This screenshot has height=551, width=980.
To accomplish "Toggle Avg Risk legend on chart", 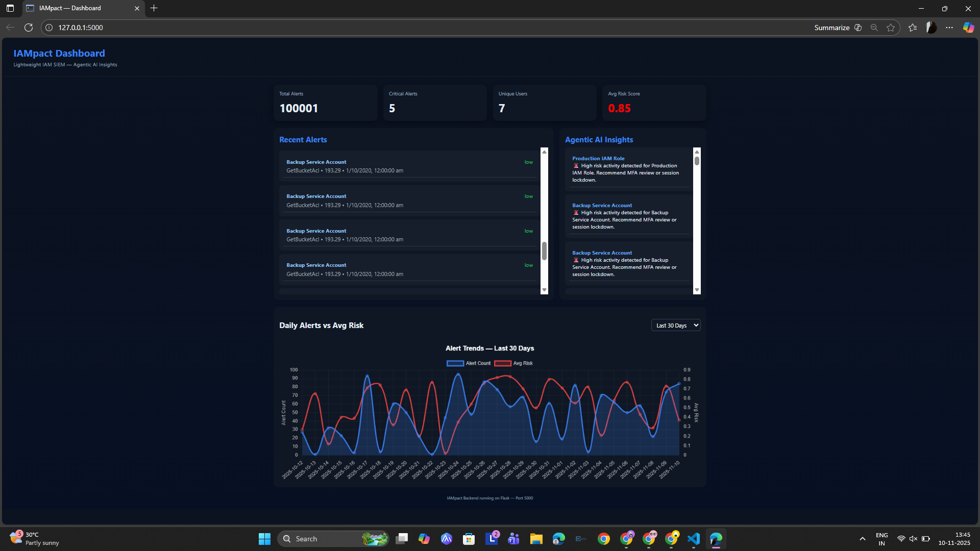I will pos(514,363).
